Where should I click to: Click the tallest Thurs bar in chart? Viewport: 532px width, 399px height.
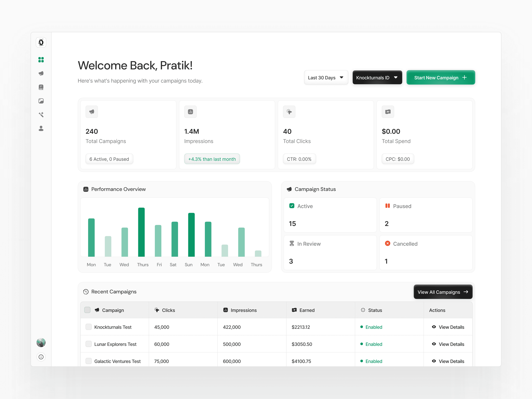141,232
